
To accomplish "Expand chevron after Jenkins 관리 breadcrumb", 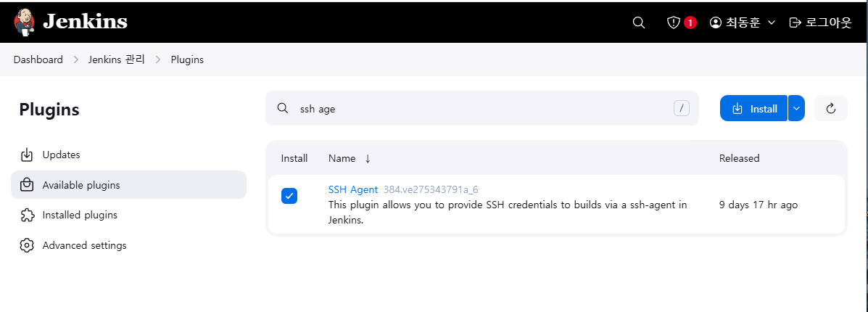I will pos(158,59).
